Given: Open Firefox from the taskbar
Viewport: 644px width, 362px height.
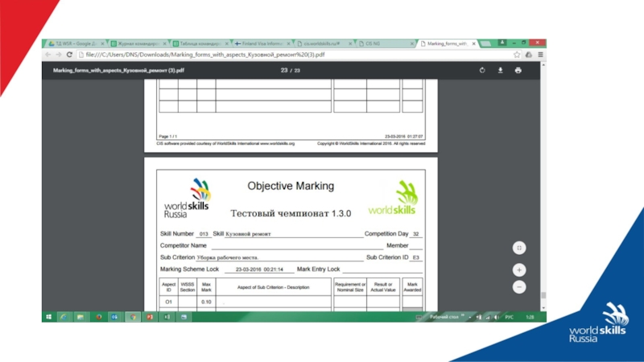Looking at the screenshot, I should click(98, 317).
